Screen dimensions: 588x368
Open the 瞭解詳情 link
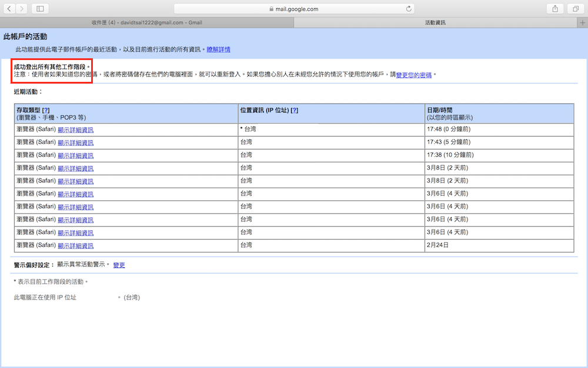coord(218,49)
